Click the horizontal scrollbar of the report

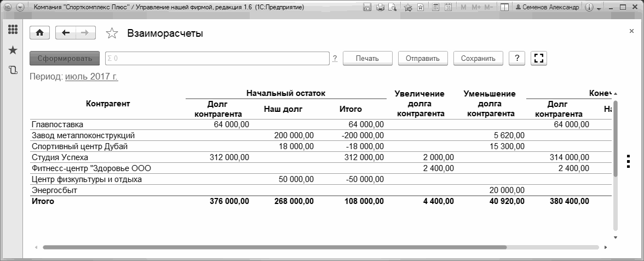275,247
